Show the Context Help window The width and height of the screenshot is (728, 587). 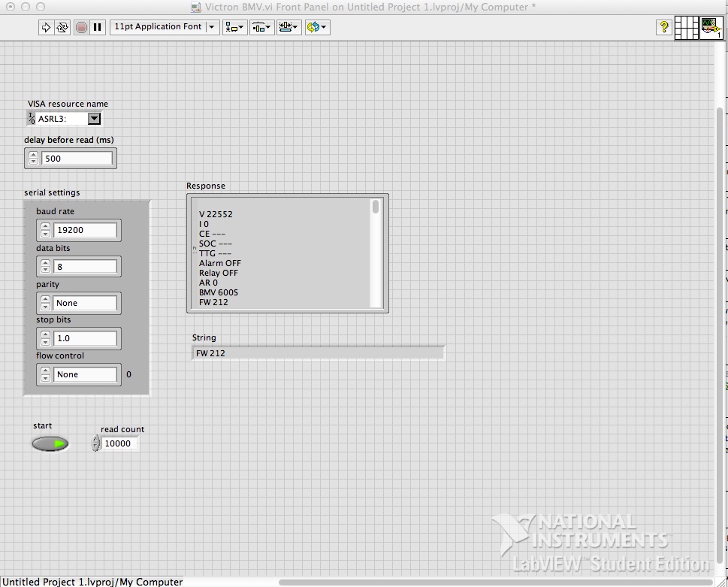point(664,27)
